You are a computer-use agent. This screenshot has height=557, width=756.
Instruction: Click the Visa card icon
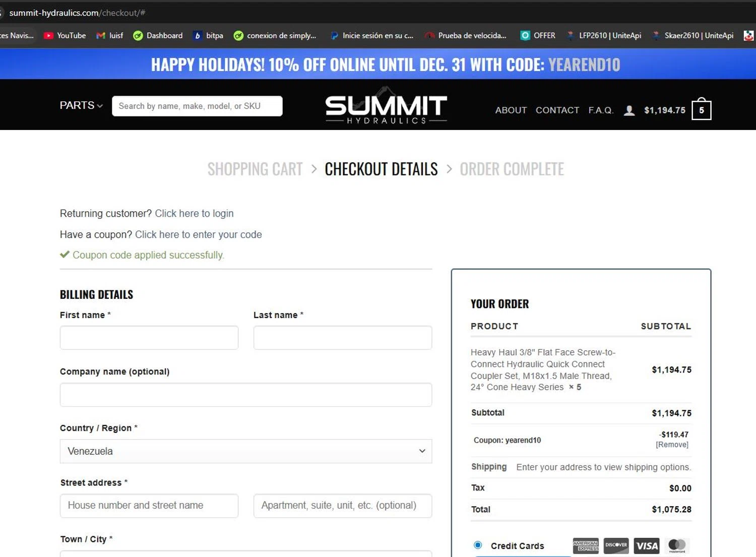(647, 545)
